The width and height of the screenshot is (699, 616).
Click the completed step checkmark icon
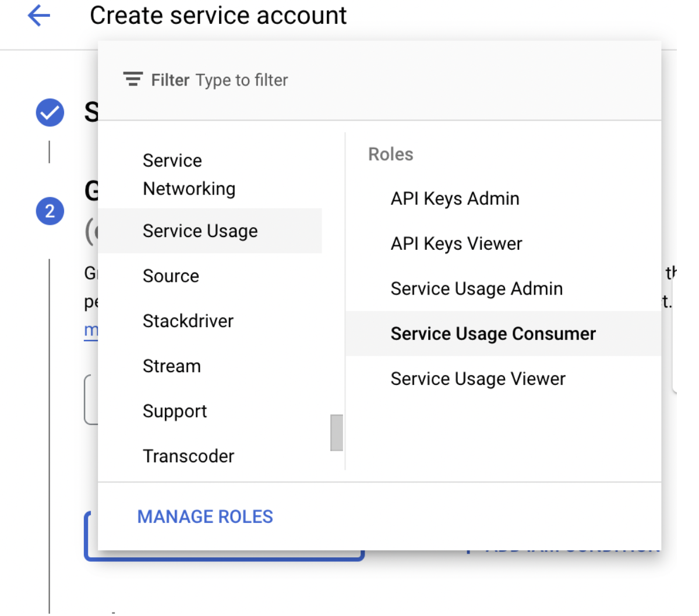pos(50,112)
